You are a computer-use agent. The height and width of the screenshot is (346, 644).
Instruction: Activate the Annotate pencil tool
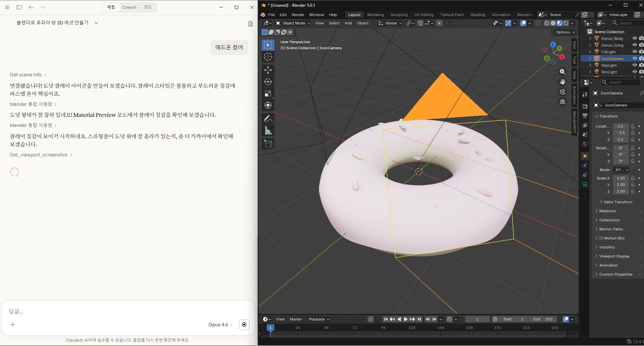[x=268, y=119]
